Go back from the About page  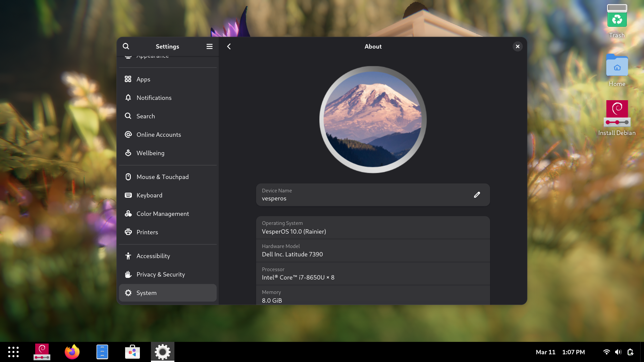pos(229,46)
